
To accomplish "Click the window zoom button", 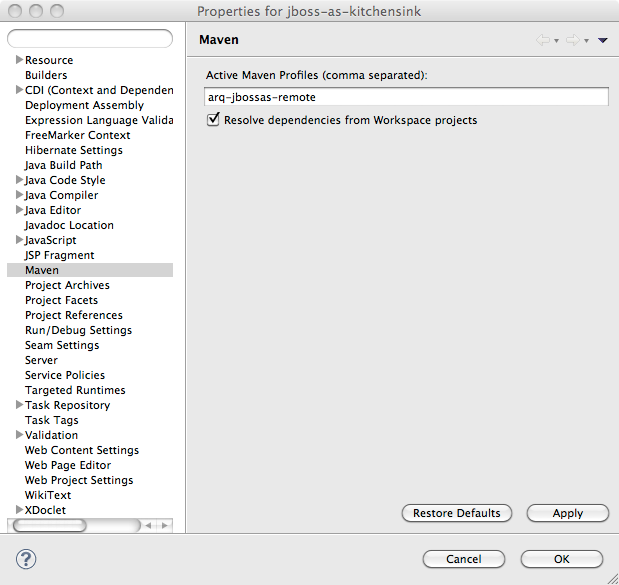I will (x=57, y=11).
